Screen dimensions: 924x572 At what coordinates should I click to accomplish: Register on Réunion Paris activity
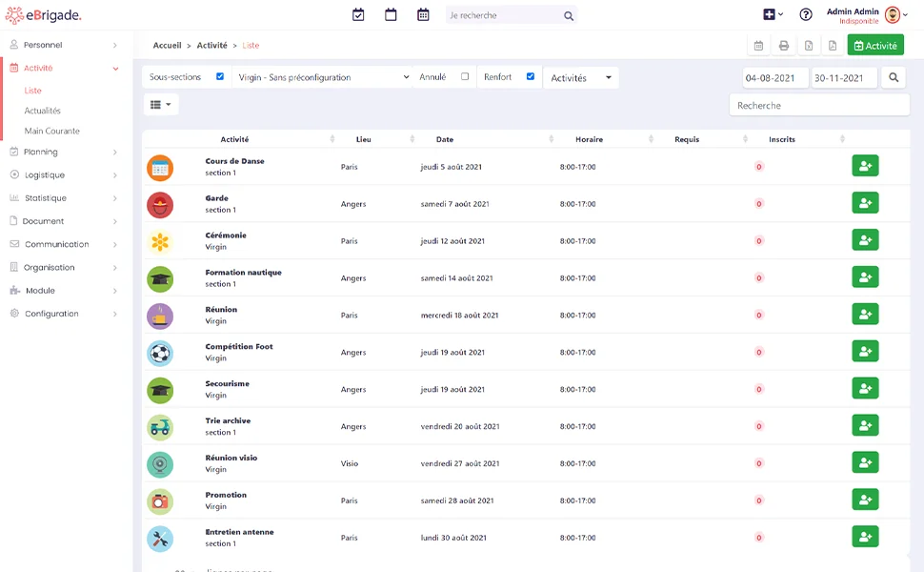[x=865, y=315]
